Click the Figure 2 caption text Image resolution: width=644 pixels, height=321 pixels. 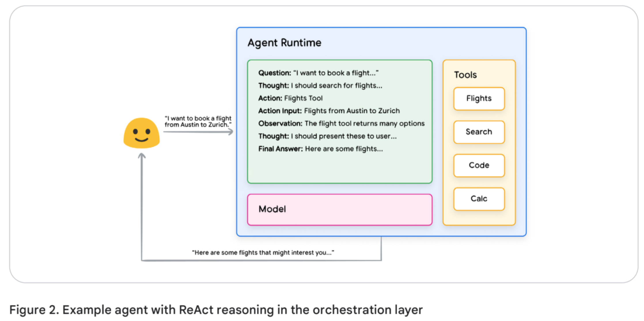point(216,310)
